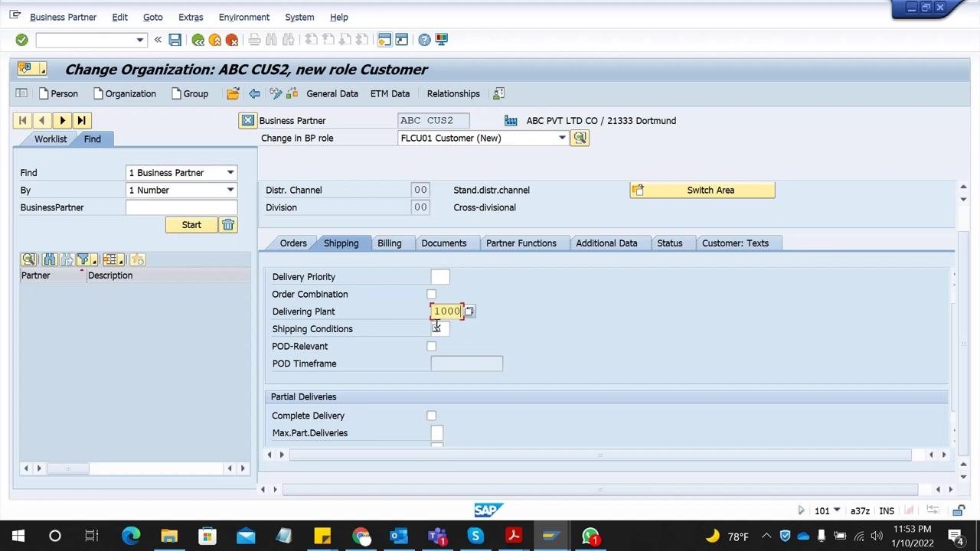Click the Relationships button
The width and height of the screenshot is (980, 551).
click(453, 93)
